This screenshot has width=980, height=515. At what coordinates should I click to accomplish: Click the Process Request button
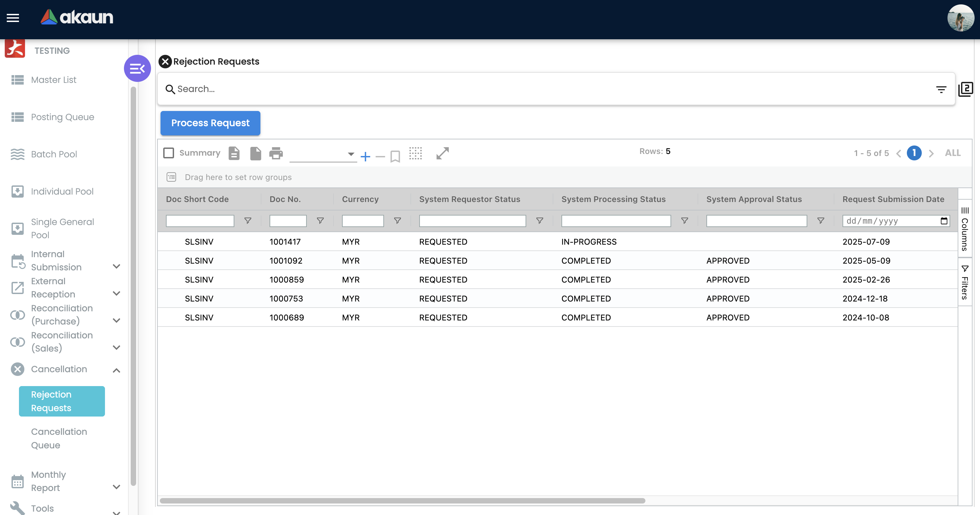(210, 123)
